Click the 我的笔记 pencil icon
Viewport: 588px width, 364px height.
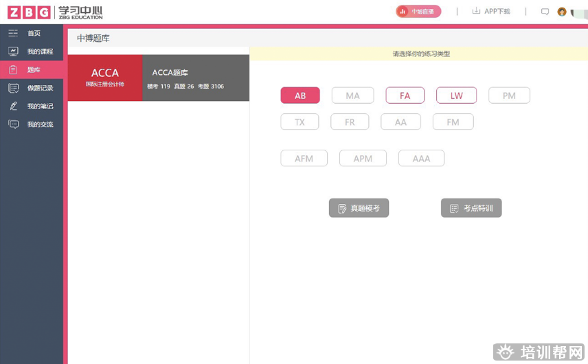pos(13,106)
